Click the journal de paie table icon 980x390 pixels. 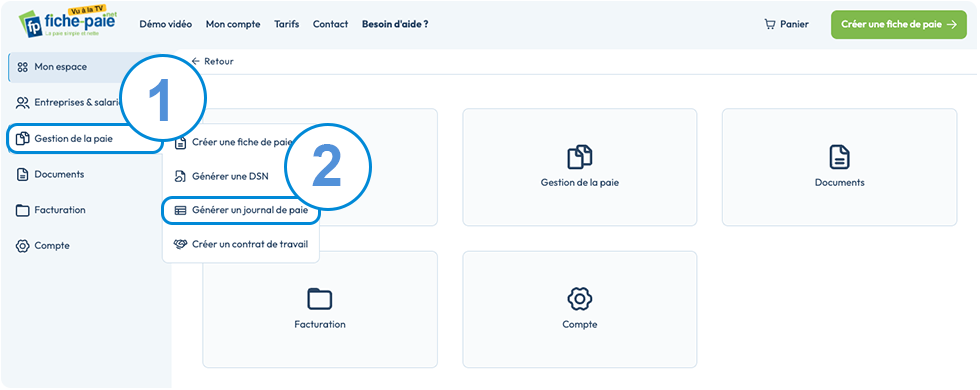pyautogui.click(x=181, y=211)
